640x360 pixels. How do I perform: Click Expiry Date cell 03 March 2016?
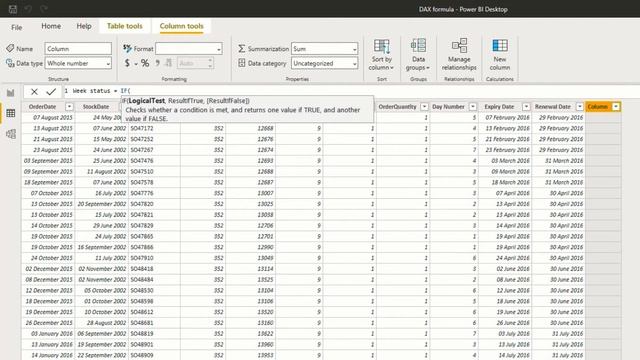click(505, 160)
